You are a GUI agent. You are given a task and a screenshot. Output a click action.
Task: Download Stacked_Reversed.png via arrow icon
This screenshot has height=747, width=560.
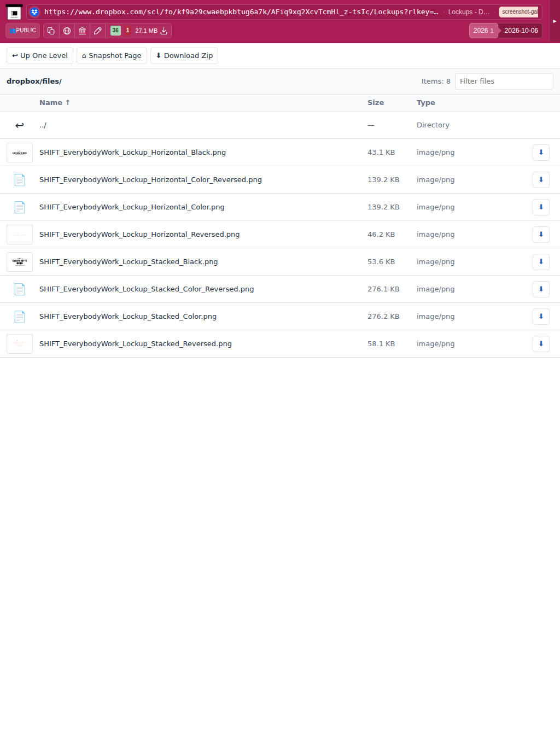click(541, 344)
